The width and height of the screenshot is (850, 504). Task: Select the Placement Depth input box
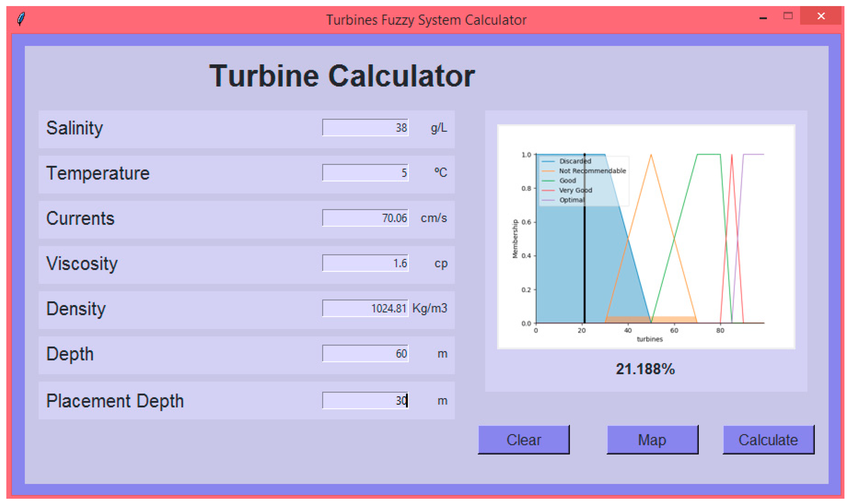[365, 401]
